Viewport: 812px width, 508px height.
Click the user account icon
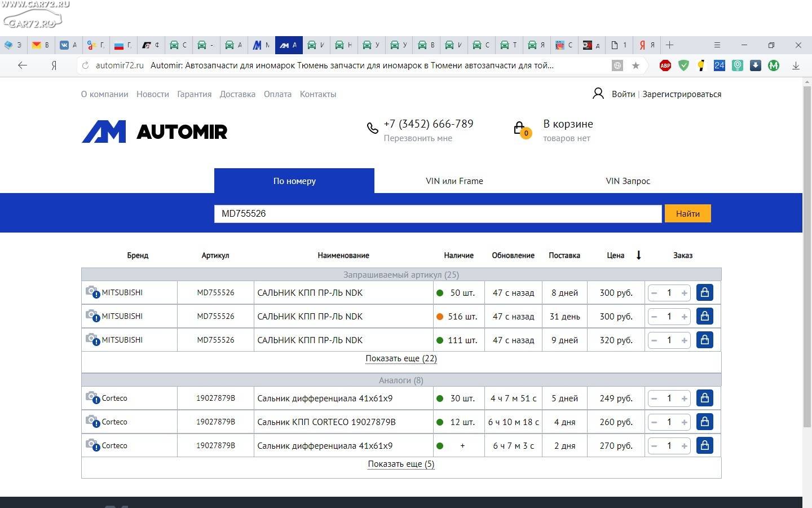(x=598, y=94)
